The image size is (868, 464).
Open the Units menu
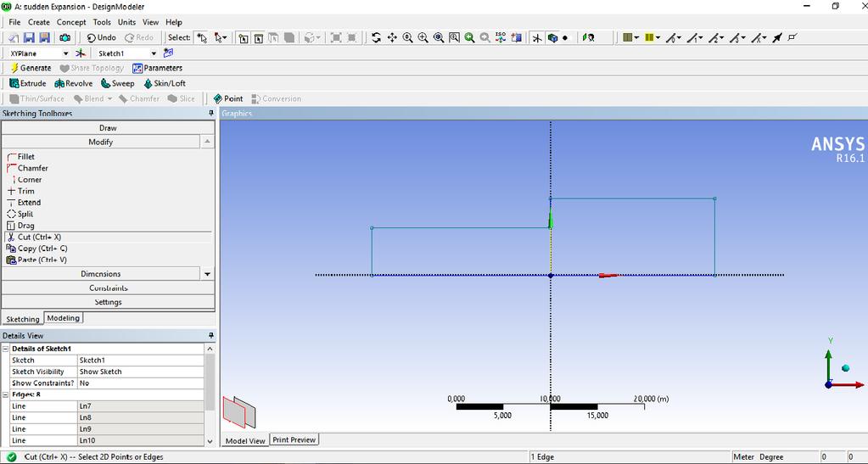126,22
